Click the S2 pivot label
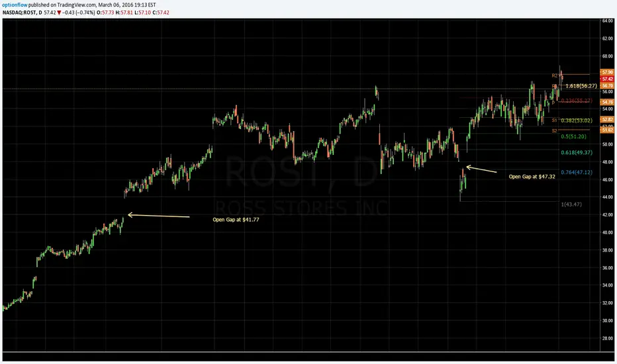 (x=554, y=130)
